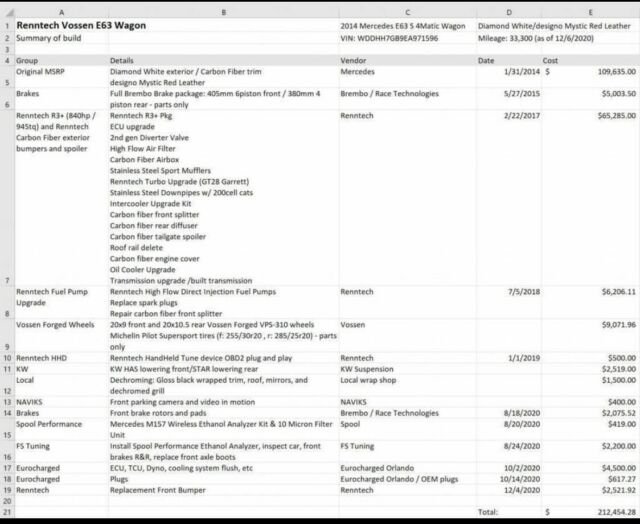The image size is (640, 524).
Task: Select row 7 header
Action: pos(7,198)
